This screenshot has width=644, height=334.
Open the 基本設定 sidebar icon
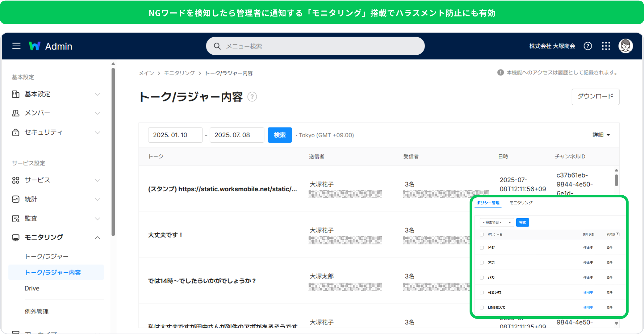pyautogui.click(x=15, y=94)
